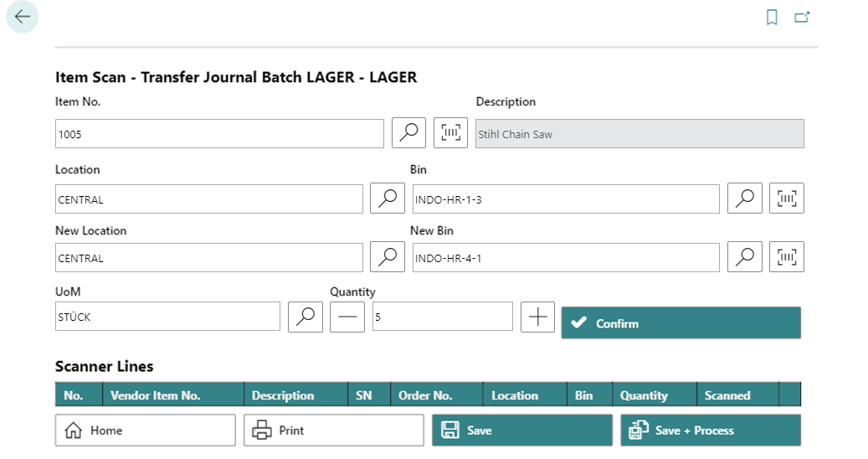Open page in new window icon

(802, 17)
